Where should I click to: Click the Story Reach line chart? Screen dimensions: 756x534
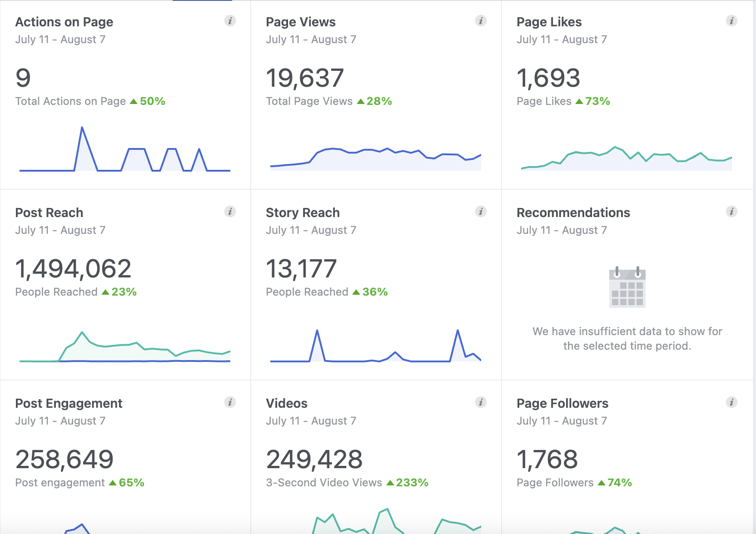[376, 346]
